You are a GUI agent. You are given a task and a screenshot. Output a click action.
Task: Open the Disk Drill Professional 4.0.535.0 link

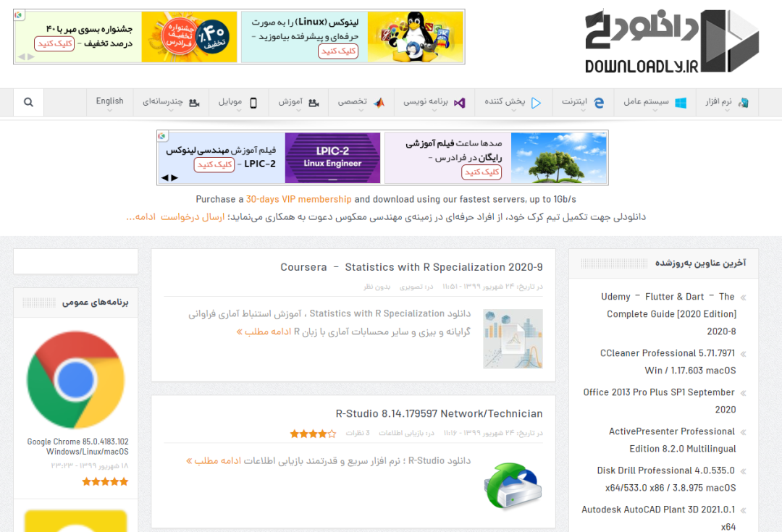pyautogui.click(x=666, y=479)
